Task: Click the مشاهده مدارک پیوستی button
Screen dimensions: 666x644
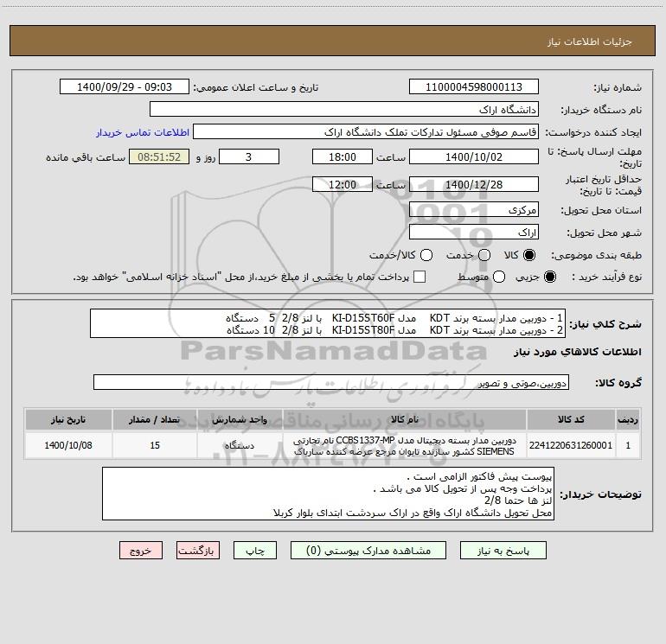Action: (x=368, y=551)
